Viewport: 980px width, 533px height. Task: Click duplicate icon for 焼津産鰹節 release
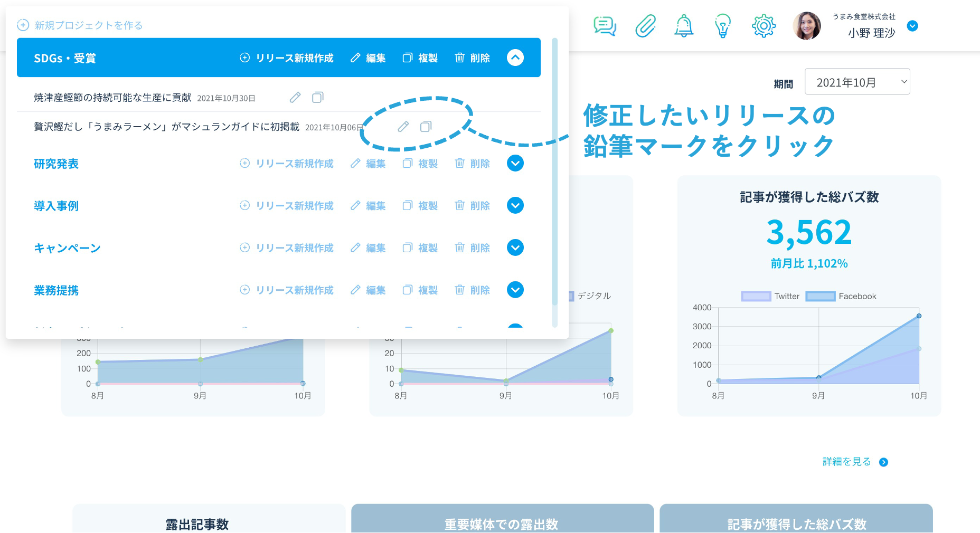[317, 98]
